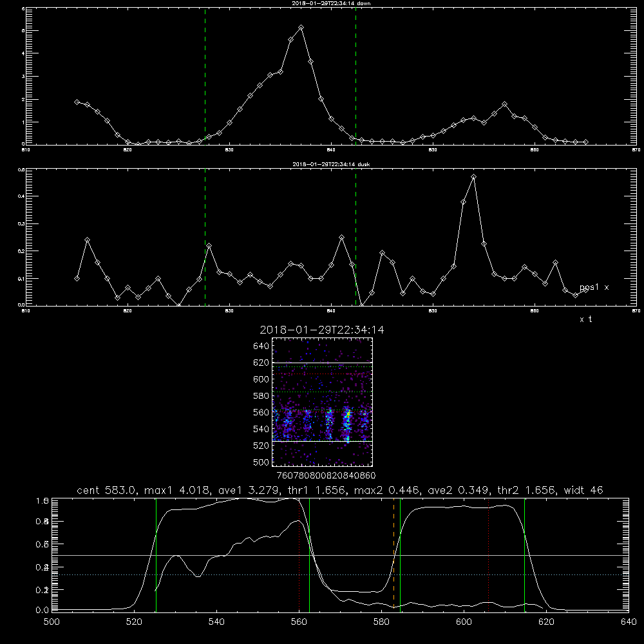Viewport: 644px width, 644px height.
Task: Click the timestamp title above the spectrogram image
Action: [x=322, y=330]
